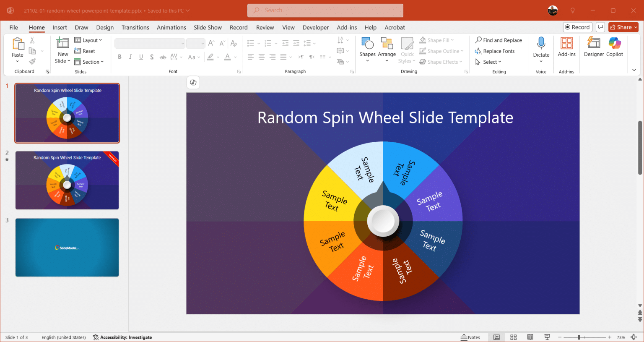The image size is (644, 342).
Task: Click the Italic formatting icon
Action: click(130, 57)
